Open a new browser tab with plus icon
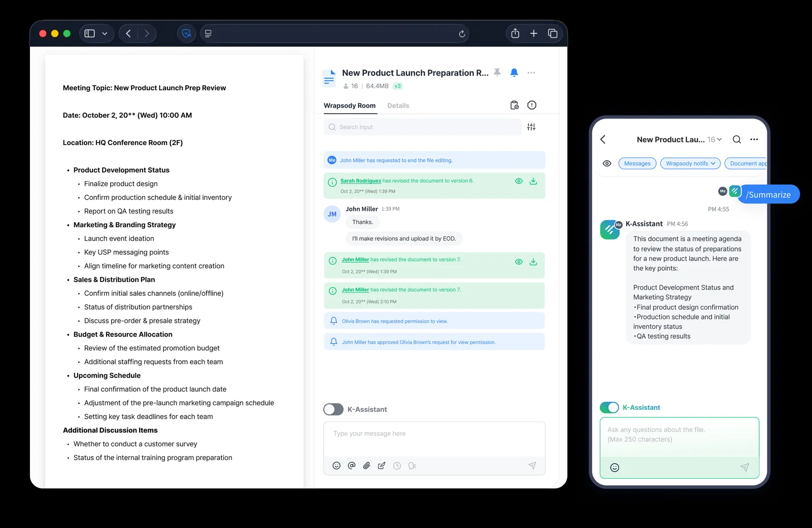Screen dimensions: 812x528 tap(534, 33)
